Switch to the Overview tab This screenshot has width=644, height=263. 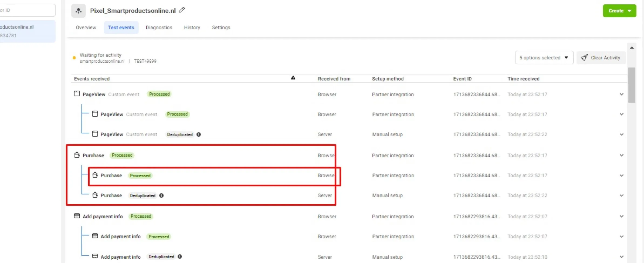pyautogui.click(x=86, y=28)
